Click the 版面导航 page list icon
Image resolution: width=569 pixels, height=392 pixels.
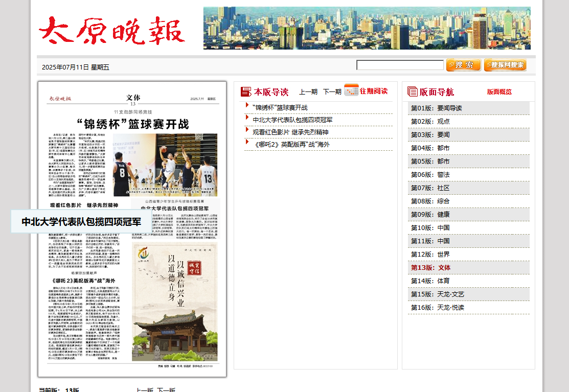[x=412, y=91]
